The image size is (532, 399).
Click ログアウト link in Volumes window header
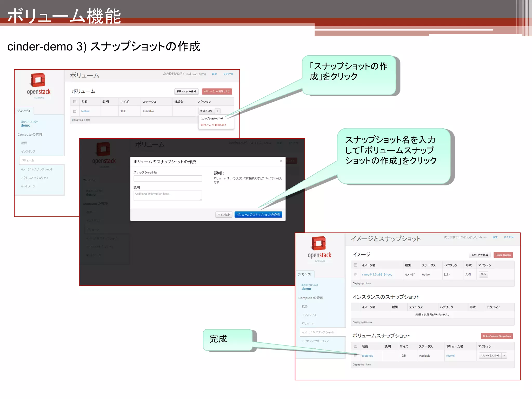click(228, 74)
